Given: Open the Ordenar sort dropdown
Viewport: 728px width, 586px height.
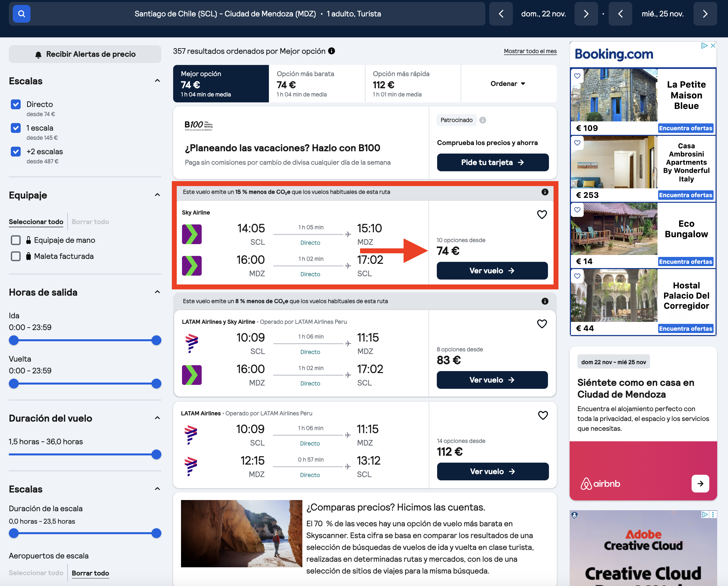Looking at the screenshot, I should [508, 83].
